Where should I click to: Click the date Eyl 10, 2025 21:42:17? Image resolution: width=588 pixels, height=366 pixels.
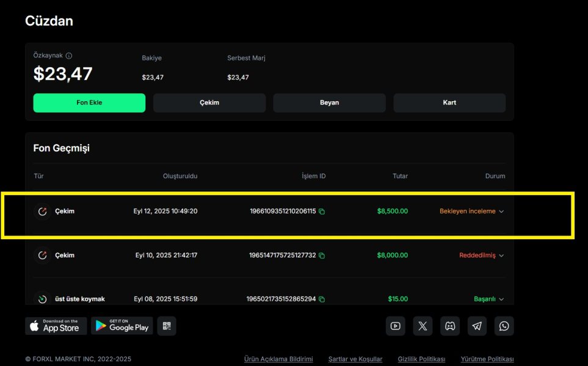166,255
